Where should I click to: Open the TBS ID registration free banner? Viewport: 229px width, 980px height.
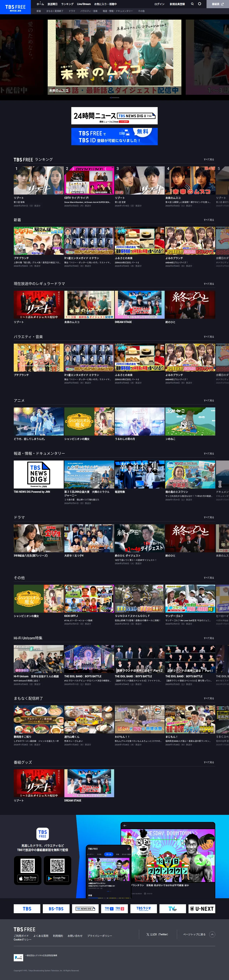point(114,136)
